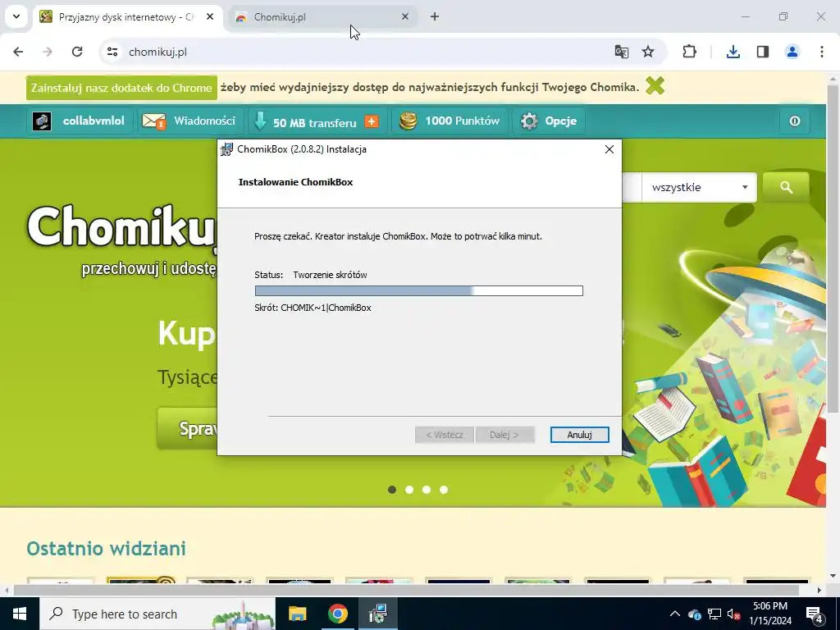Show Chrome downloads

pos(733,52)
